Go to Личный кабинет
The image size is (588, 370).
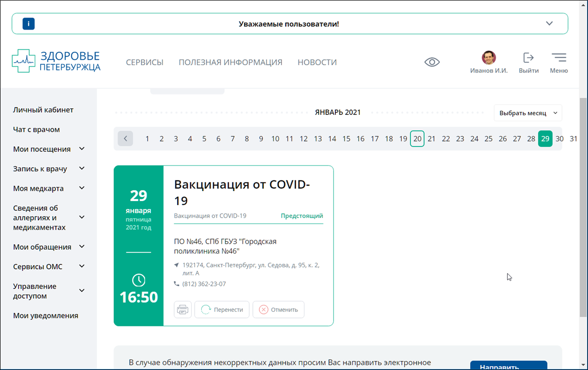43,110
